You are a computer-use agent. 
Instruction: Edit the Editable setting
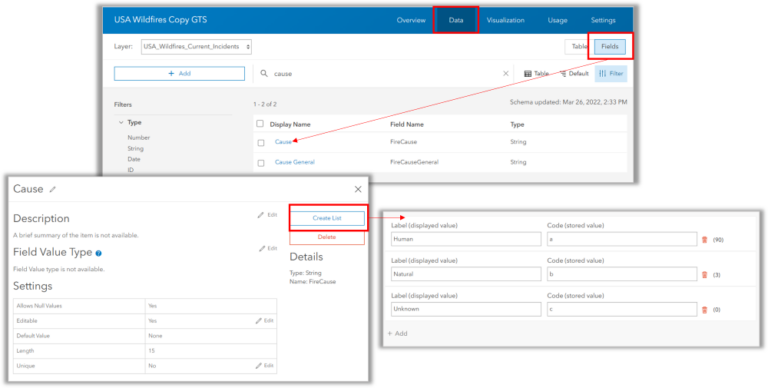[264, 321]
